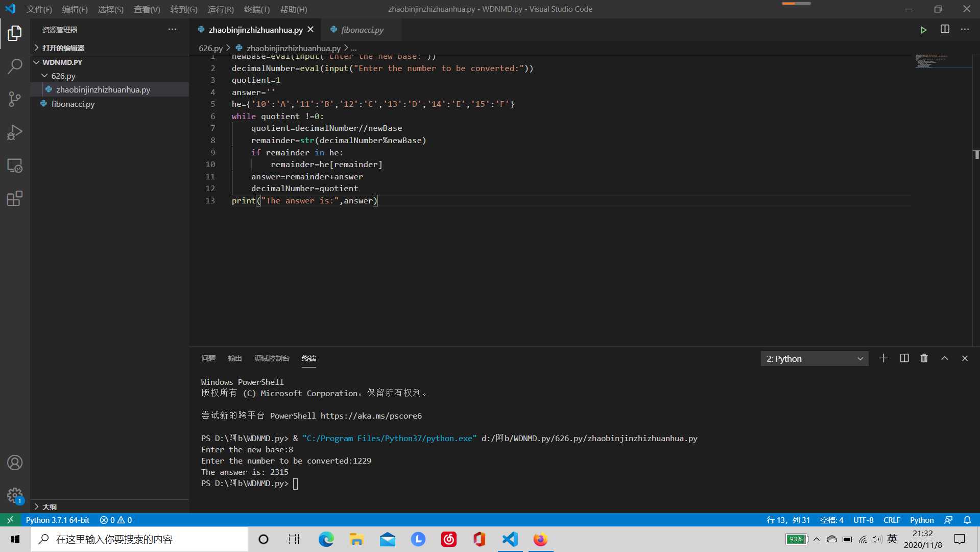This screenshot has height=552, width=980.
Task: Click the UTF-8 encoding in status bar
Action: (x=863, y=520)
